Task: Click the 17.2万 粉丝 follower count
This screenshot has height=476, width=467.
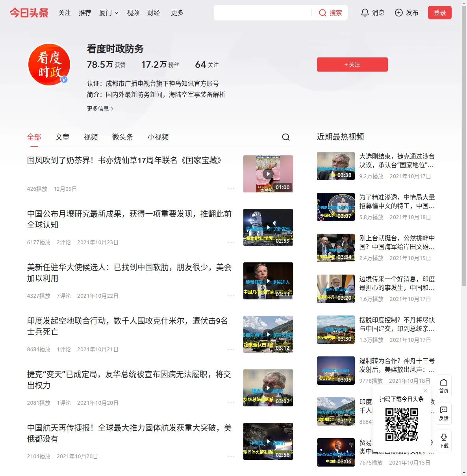Action: pos(160,65)
